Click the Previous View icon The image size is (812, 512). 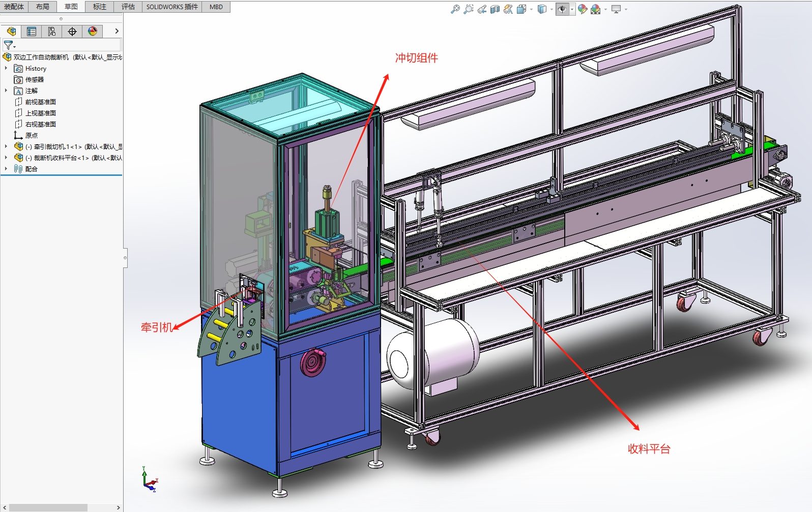coord(482,9)
